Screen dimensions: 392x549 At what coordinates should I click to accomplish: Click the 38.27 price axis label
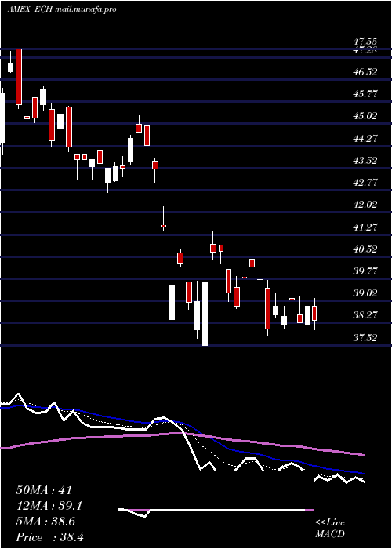click(365, 315)
